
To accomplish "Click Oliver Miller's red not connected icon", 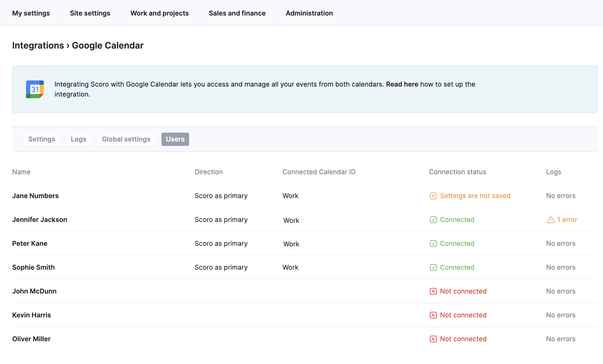I will click(x=433, y=339).
